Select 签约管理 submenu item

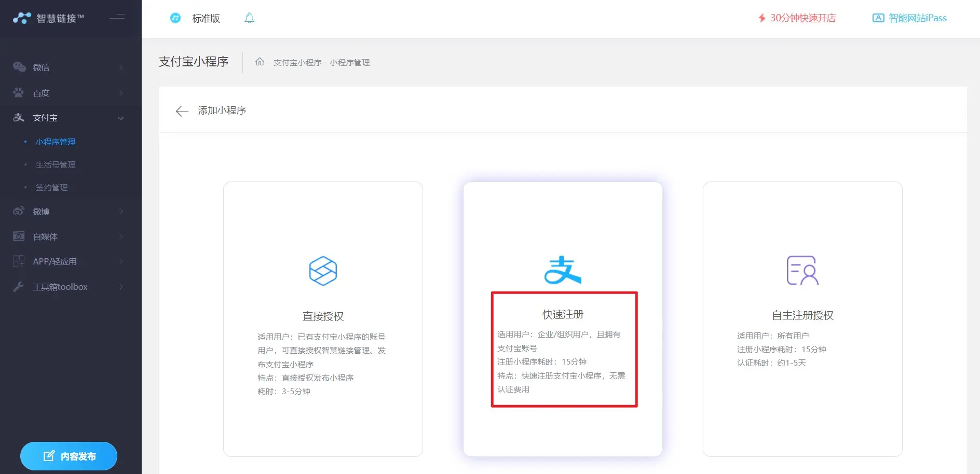(x=51, y=188)
